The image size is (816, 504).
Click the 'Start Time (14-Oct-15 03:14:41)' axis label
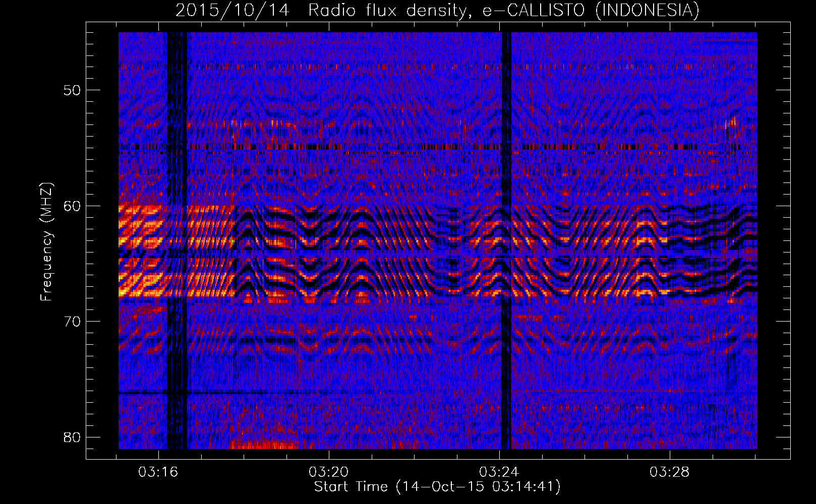[x=437, y=487]
